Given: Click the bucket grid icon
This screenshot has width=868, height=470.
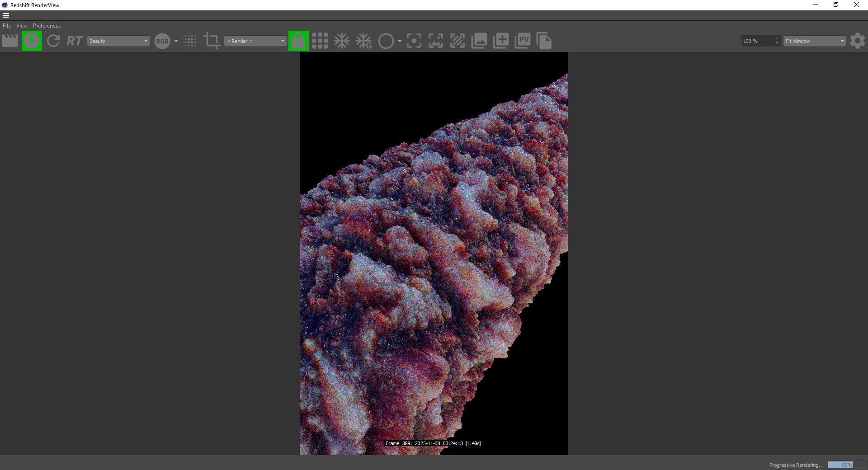Looking at the screenshot, I should [320, 41].
